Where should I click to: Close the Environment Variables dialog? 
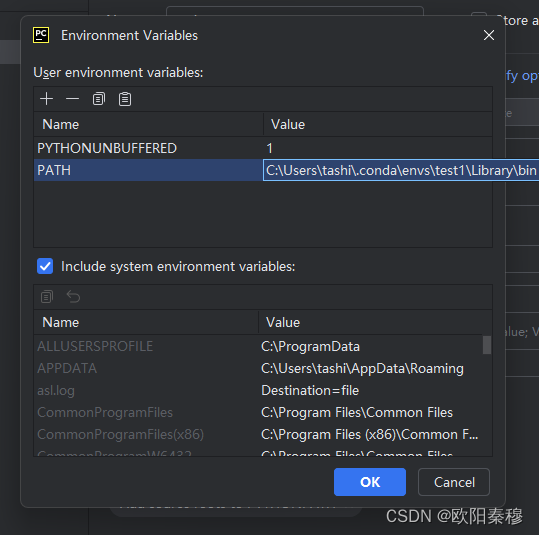[x=489, y=35]
